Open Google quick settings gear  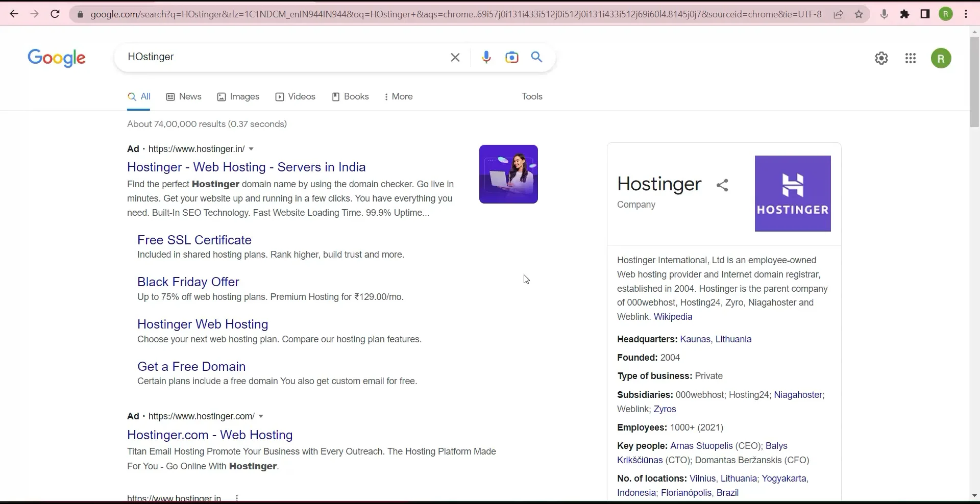(x=881, y=58)
